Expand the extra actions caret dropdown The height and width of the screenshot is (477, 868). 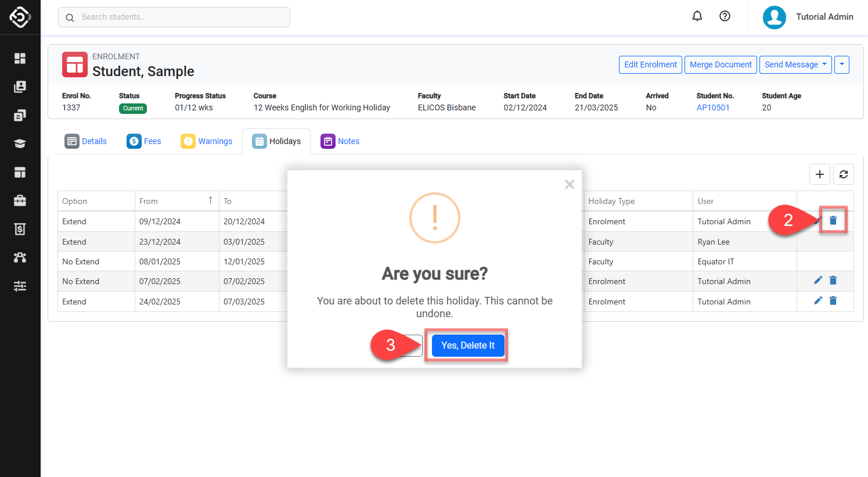click(x=842, y=64)
